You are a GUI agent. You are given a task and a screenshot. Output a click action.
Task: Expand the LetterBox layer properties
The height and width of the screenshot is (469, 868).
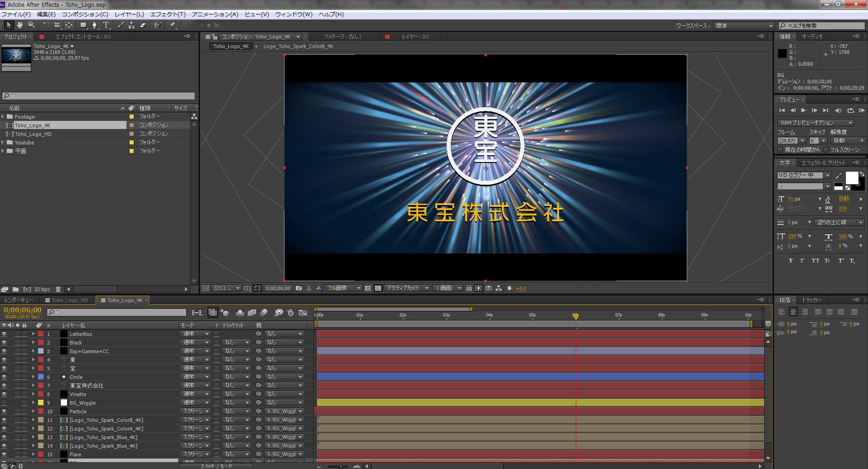pyautogui.click(x=33, y=334)
